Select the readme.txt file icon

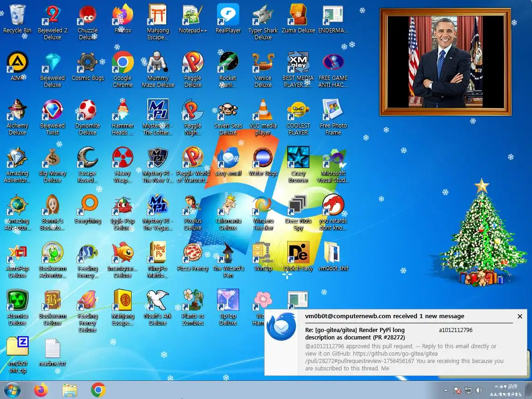tap(53, 352)
